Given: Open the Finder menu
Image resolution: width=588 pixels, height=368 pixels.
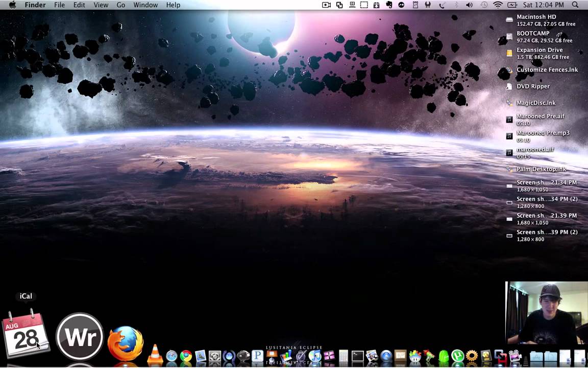Looking at the screenshot, I should pyautogui.click(x=35, y=5).
